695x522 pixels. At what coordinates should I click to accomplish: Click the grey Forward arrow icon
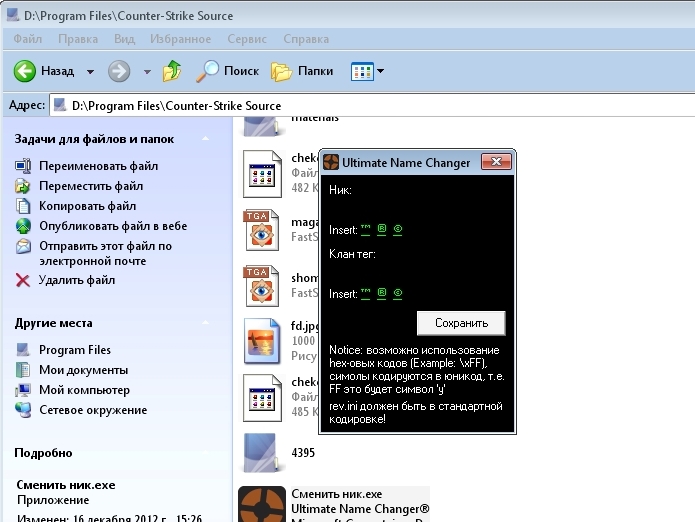pyautogui.click(x=119, y=71)
